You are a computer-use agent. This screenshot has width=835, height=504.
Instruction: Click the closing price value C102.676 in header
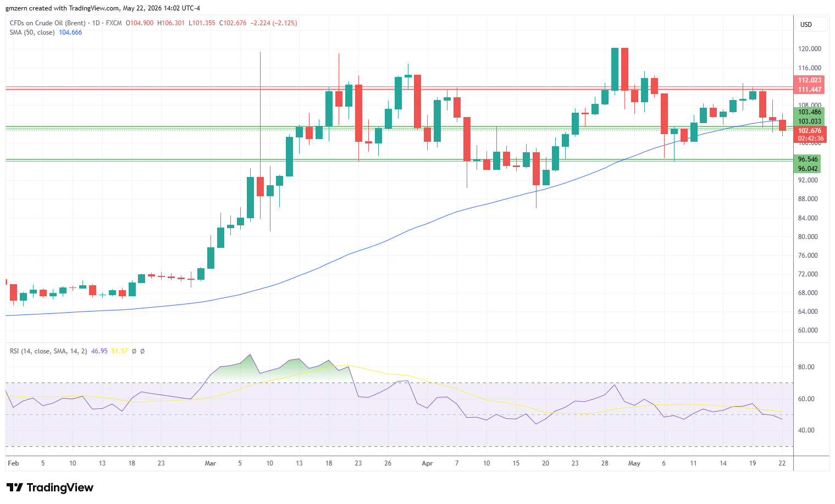(x=233, y=23)
